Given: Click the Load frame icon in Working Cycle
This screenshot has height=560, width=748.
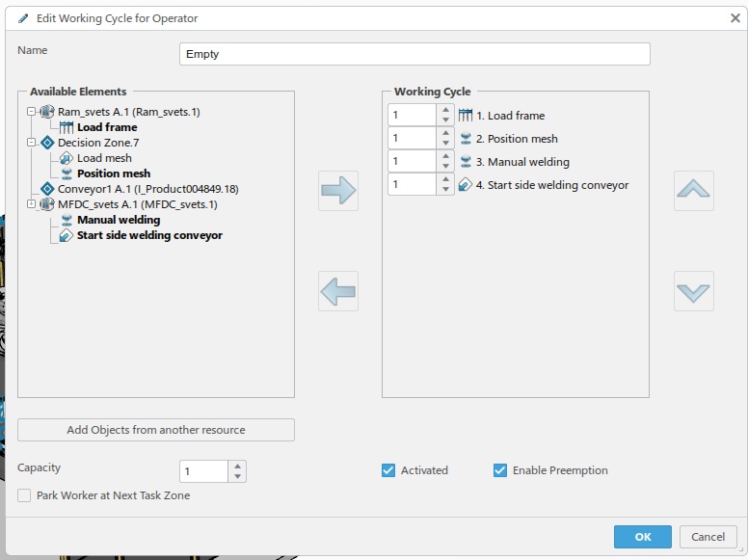Looking at the screenshot, I should 467,116.
